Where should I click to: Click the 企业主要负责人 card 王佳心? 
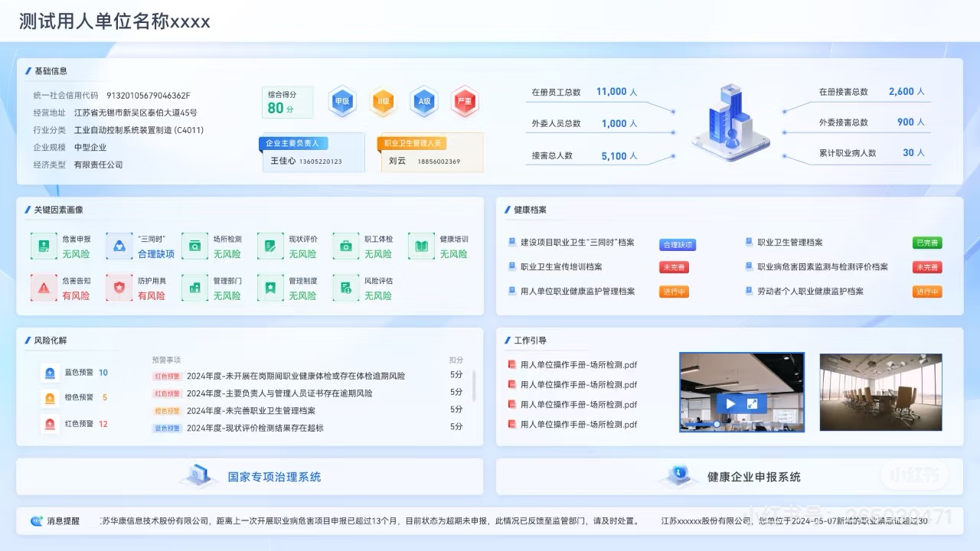312,152
